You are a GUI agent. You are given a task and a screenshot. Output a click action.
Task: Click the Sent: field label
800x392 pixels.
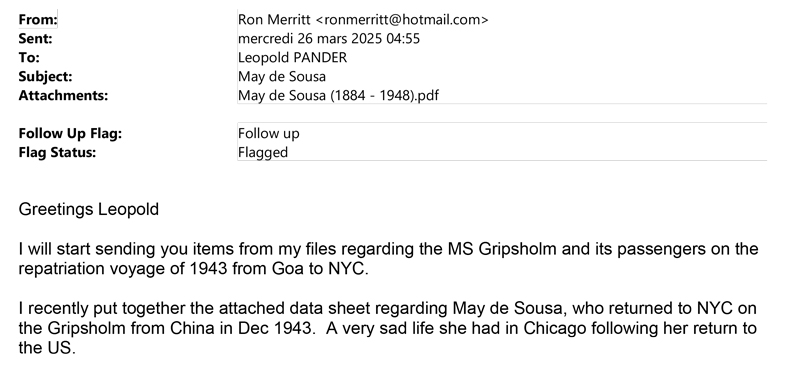coord(35,38)
